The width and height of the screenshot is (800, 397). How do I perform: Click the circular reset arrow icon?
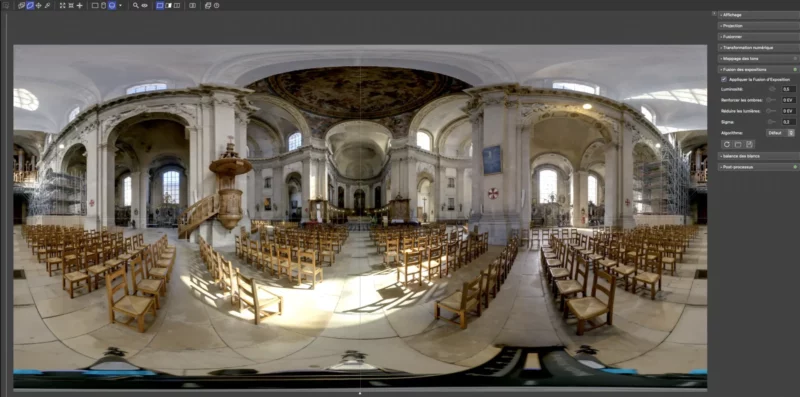point(727,144)
